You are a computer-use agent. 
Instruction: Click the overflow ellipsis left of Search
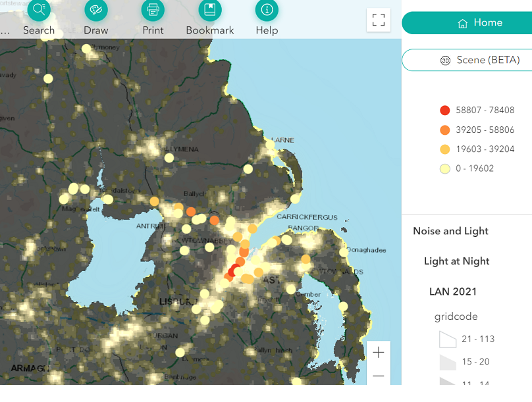pyautogui.click(x=5, y=30)
